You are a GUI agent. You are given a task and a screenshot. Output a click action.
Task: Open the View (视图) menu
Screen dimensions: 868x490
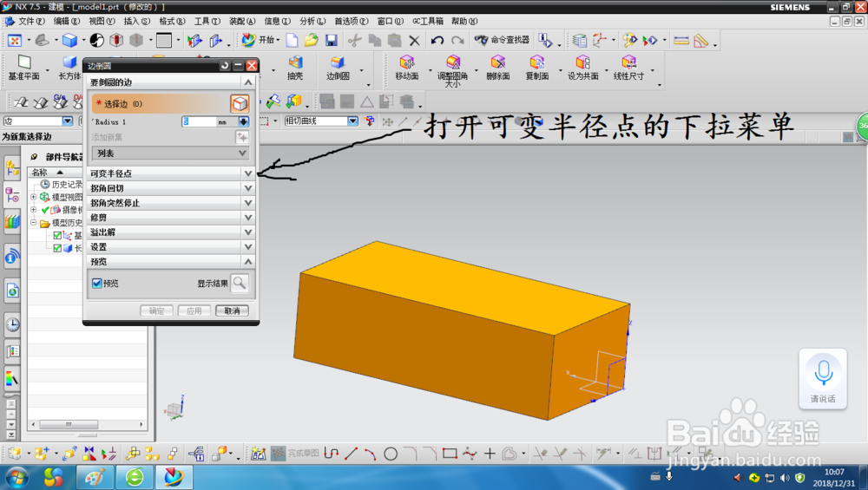coord(102,21)
